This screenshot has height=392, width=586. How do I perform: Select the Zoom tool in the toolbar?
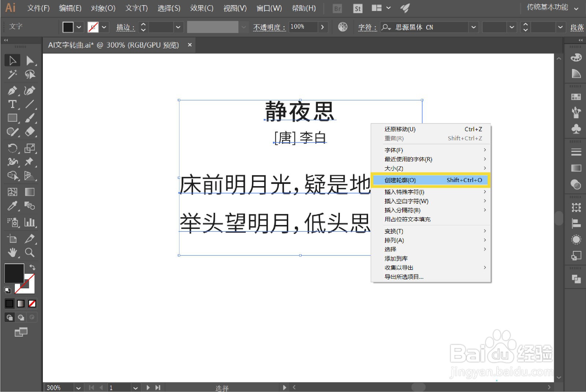tap(30, 252)
